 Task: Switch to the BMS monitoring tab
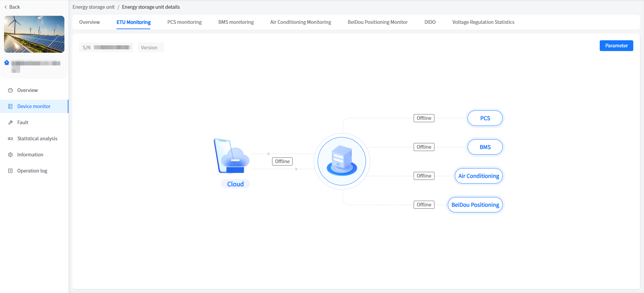[236, 22]
